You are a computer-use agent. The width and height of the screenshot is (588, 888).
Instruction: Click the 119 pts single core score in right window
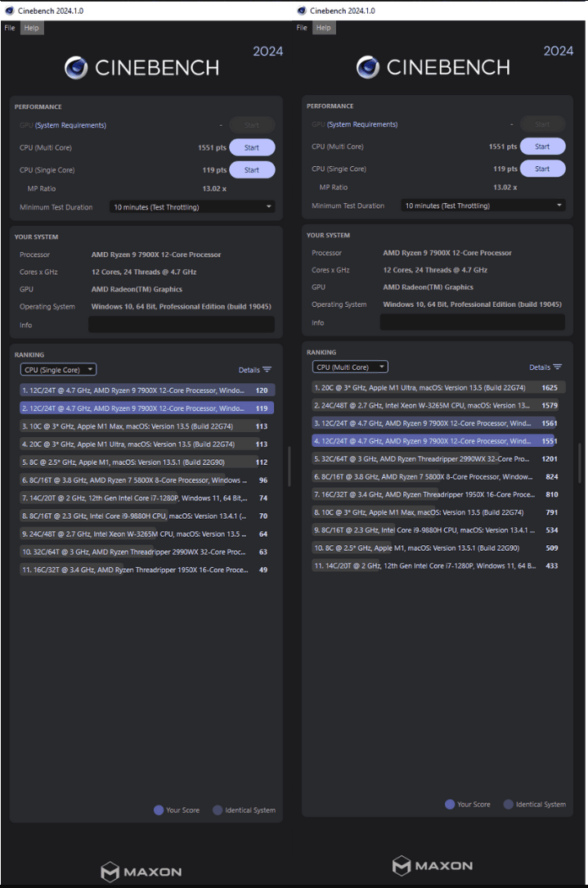tap(505, 169)
